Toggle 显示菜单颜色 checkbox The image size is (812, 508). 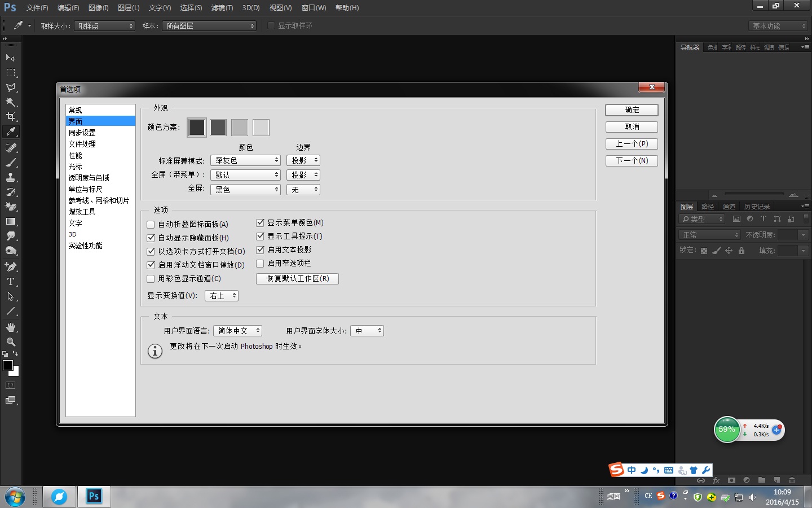pos(260,222)
